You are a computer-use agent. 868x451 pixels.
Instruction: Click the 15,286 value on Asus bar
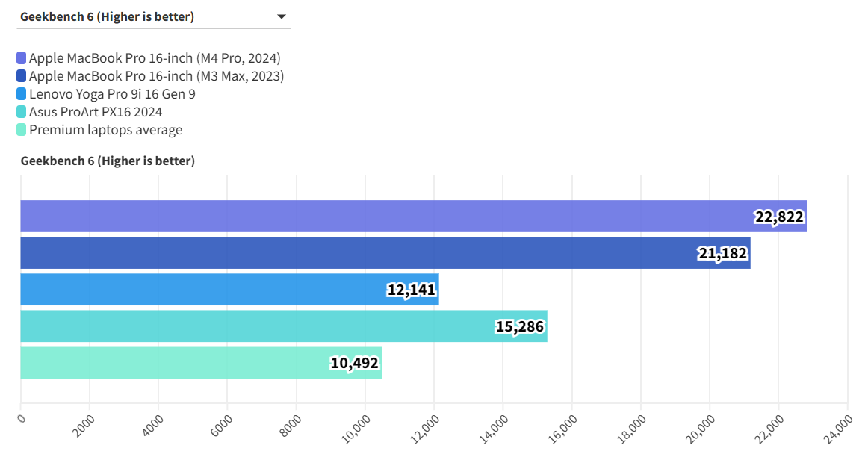tap(520, 326)
